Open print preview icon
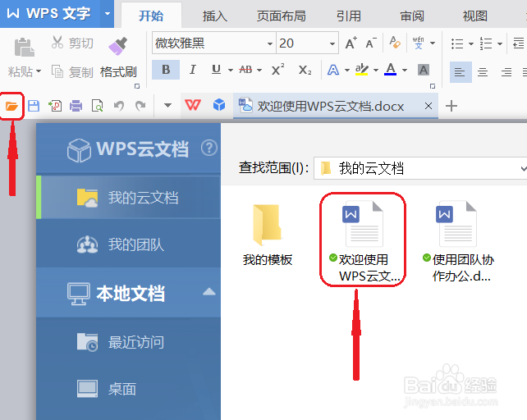Viewport: 527px width, 420px height. (x=98, y=106)
